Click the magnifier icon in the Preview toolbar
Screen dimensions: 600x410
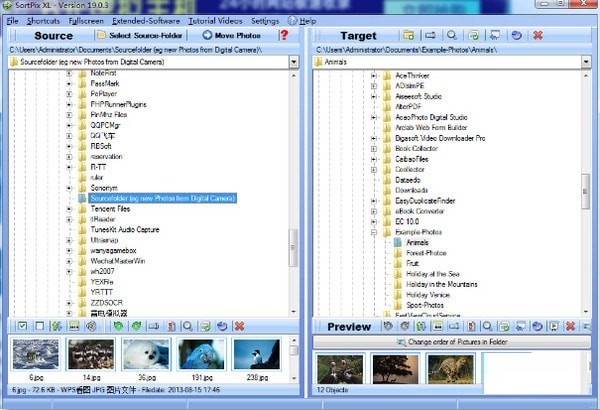coord(488,326)
